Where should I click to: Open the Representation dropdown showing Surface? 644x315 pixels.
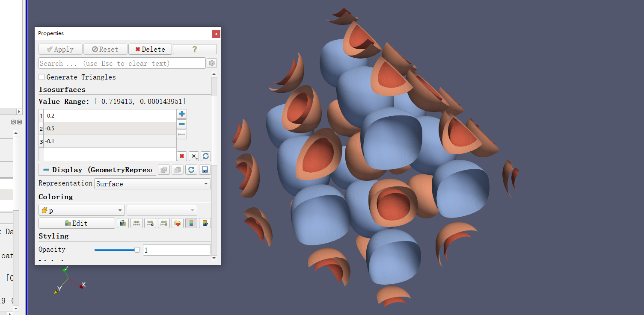click(x=153, y=184)
